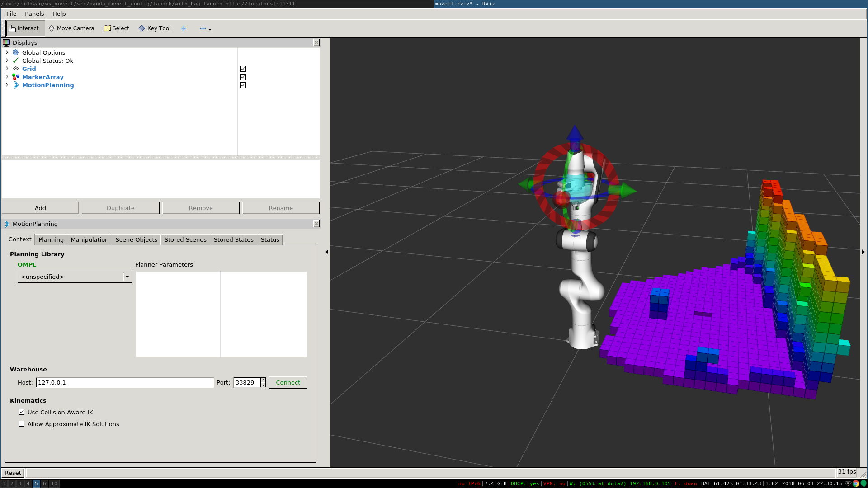Activate the Key Tool

pos(155,28)
